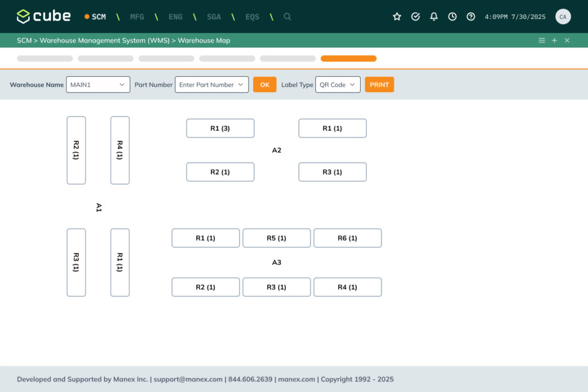
Task: Open the hamburger menu icon
Action: [x=541, y=41]
